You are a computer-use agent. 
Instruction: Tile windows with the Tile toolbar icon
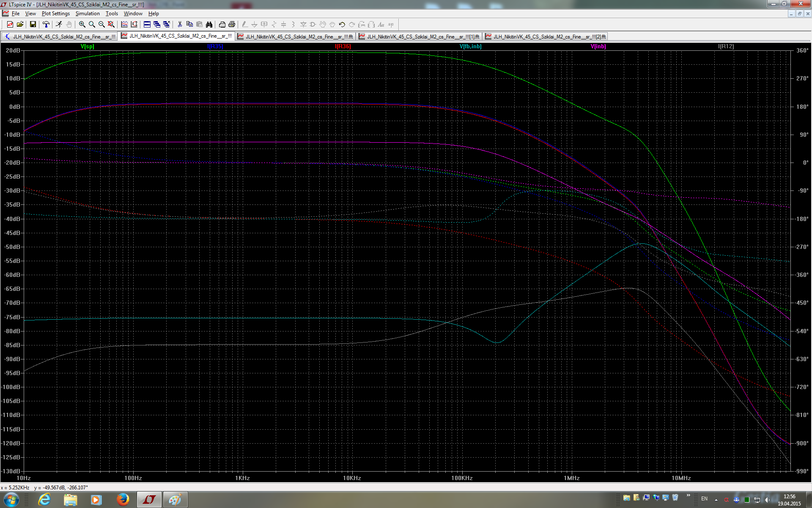tap(147, 25)
